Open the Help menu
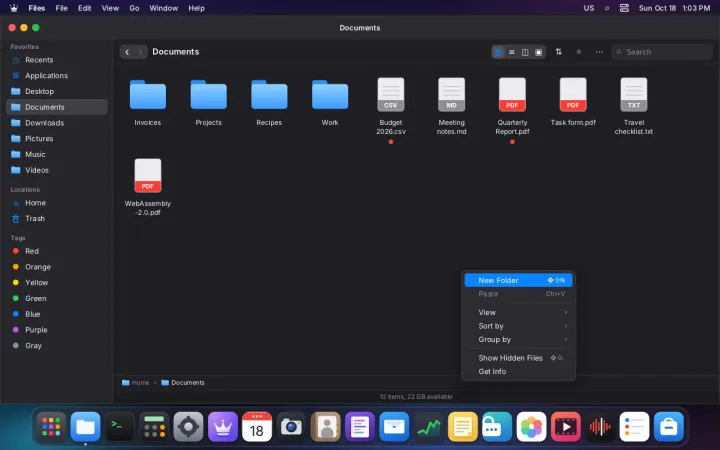The width and height of the screenshot is (720, 450). click(196, 8)
